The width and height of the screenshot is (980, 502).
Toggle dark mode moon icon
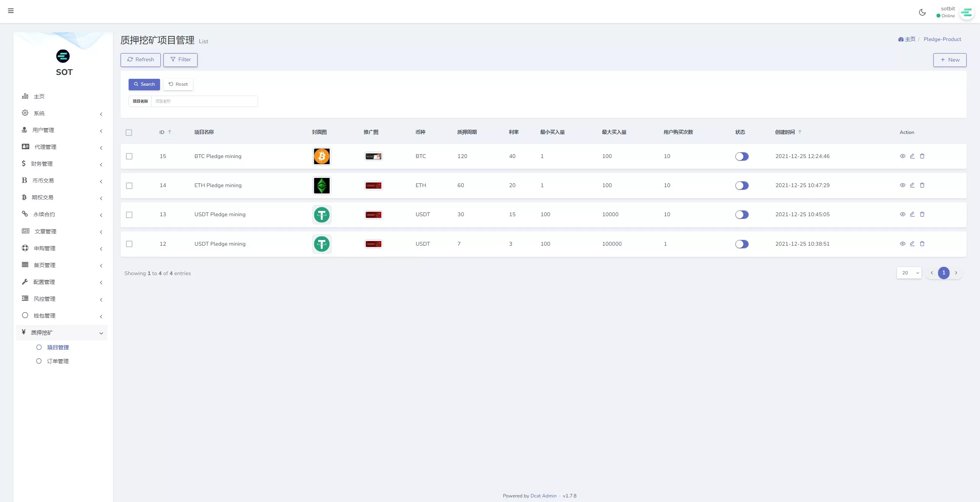[922, 12]
